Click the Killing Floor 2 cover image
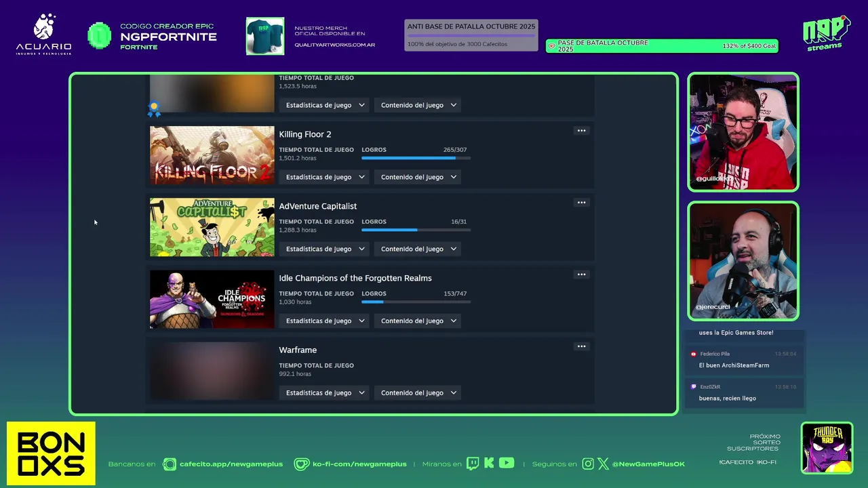This screenshot has width=868, height=488. (212, 155)
